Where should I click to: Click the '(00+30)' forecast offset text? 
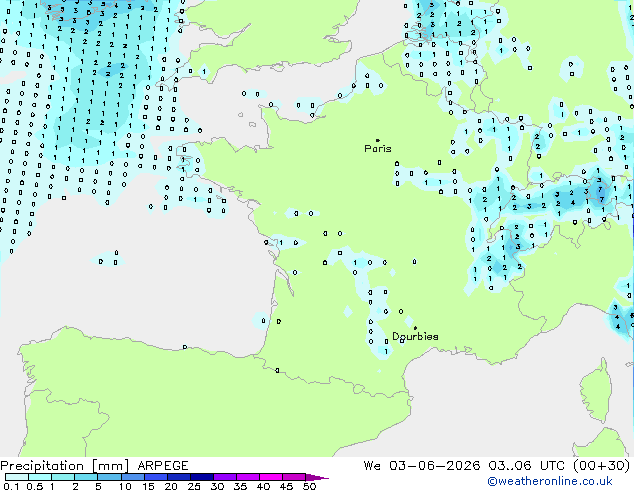(x=602, y=466)
